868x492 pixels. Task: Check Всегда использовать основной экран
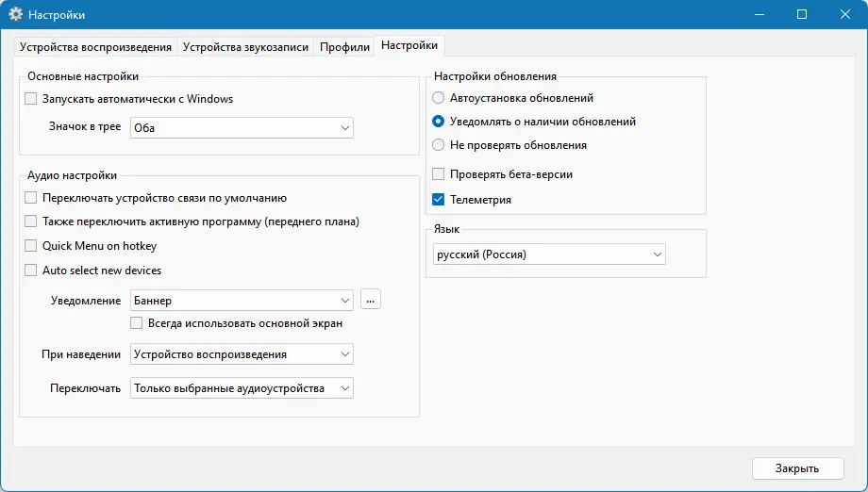(137, 323)
